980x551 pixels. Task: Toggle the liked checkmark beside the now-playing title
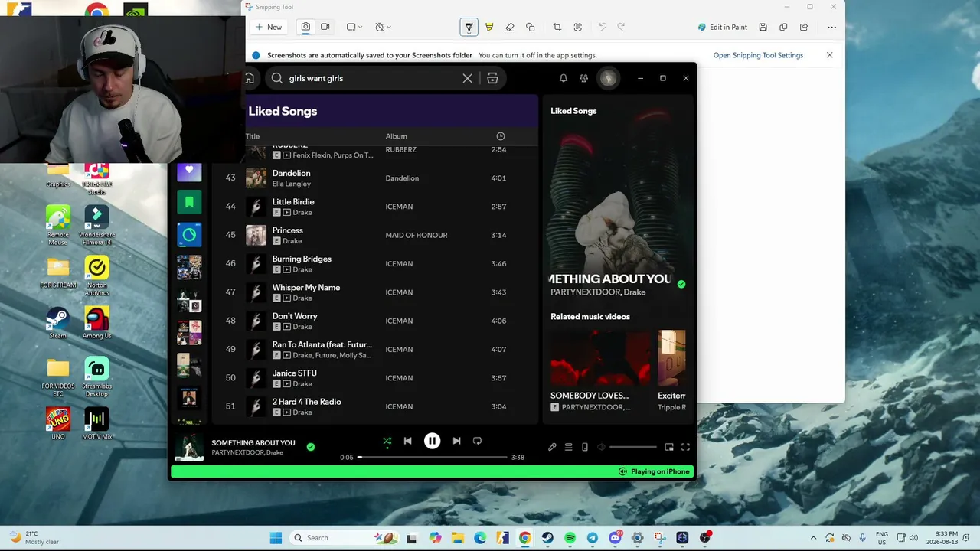click(x=311, y=447)
